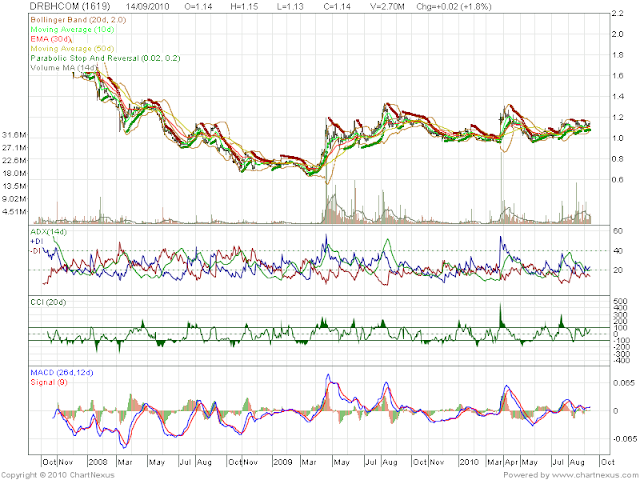The image size is (640, 480).
Task: Click the 13.5M volume axis label
Action: click(15, 186)
